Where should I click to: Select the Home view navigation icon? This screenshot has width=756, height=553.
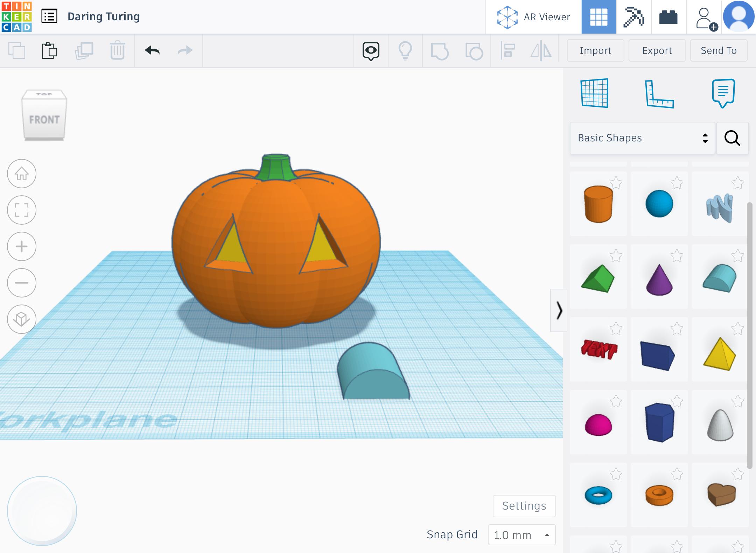coord(22,174)
